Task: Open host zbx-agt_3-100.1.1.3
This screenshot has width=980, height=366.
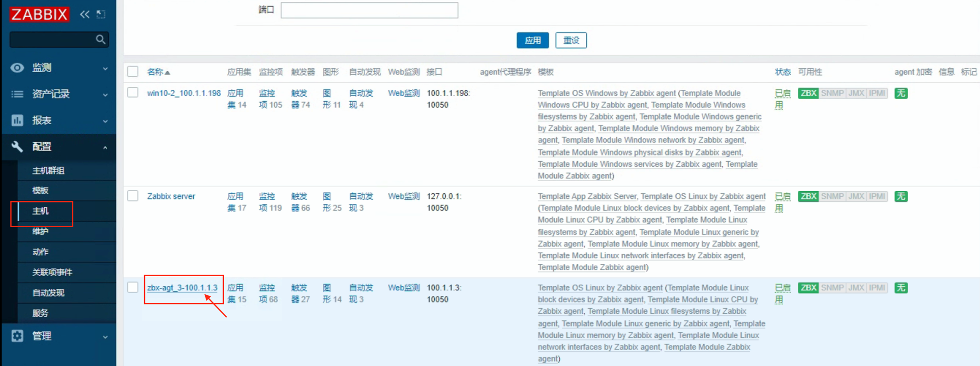Action: (x=182, y=288)
